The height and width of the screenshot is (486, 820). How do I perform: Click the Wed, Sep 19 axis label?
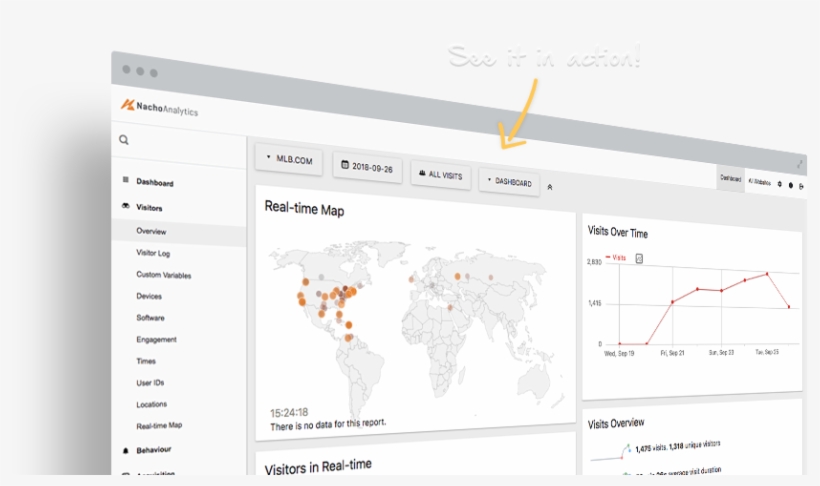pos(619,354)
